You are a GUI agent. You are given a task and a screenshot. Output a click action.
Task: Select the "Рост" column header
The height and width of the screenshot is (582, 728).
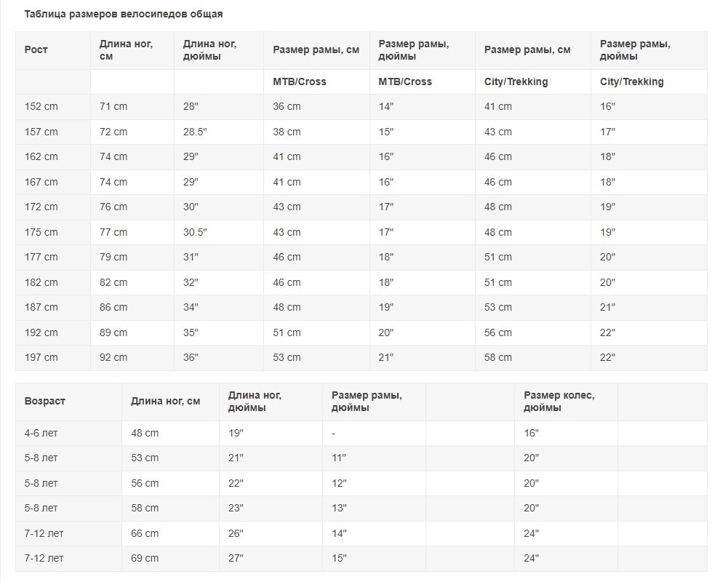tap(36, 49)
